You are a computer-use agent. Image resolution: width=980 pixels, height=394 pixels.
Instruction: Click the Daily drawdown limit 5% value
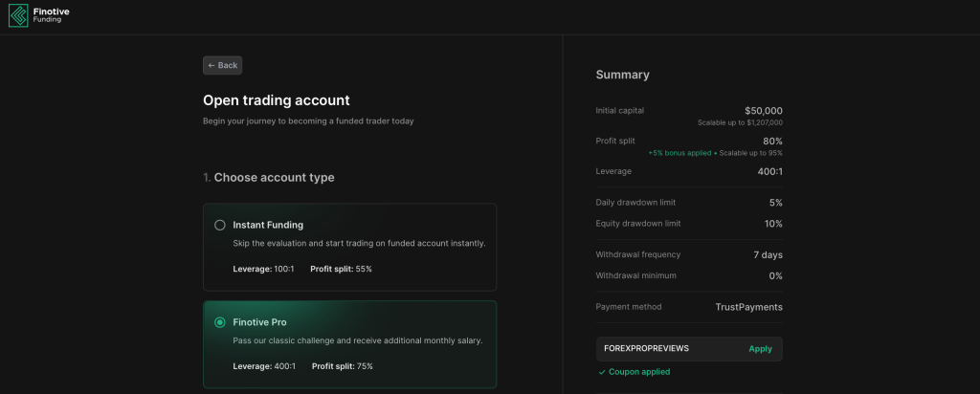[x=775, y=203]
